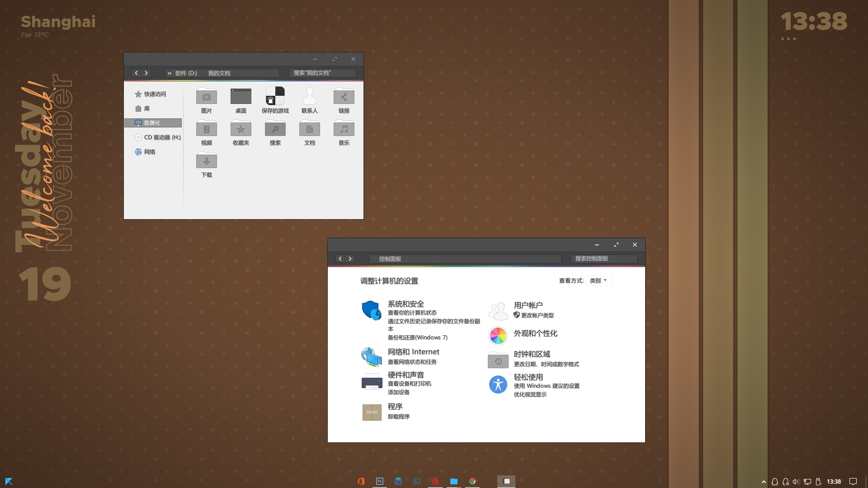Open 查看网络状态和任务 link

tap(412, 362)
